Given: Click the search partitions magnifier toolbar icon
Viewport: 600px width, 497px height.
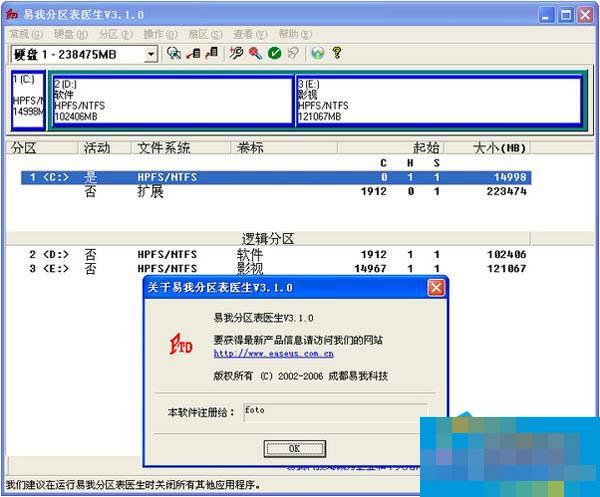Looking at the screenshot, I should coord(174,53).
